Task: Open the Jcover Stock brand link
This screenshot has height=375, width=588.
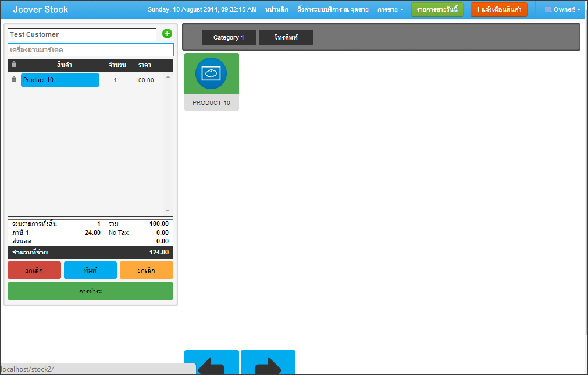Action: (41, 10)
